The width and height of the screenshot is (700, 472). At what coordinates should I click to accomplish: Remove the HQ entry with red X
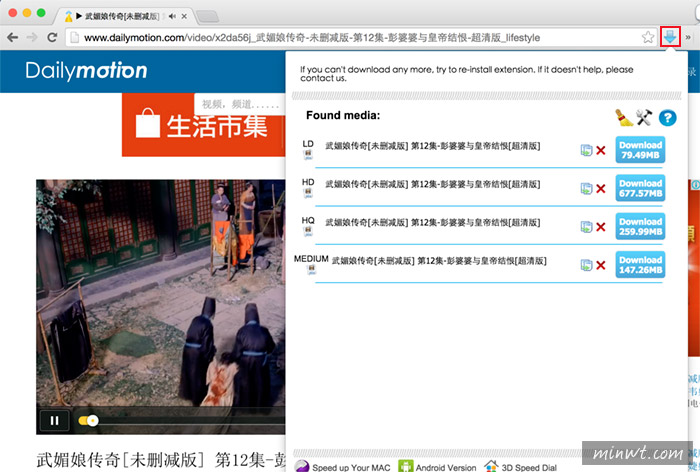[x=601, y=227]
